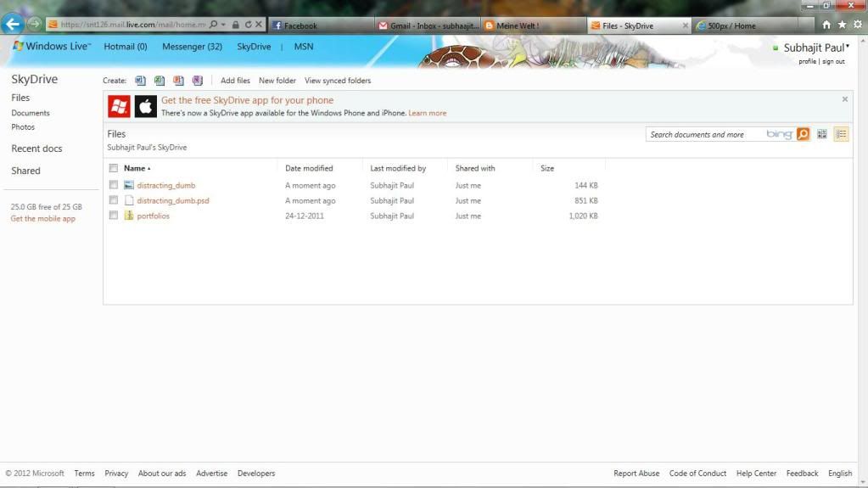Open SkyDrive in the header menu

click(254, 47)
